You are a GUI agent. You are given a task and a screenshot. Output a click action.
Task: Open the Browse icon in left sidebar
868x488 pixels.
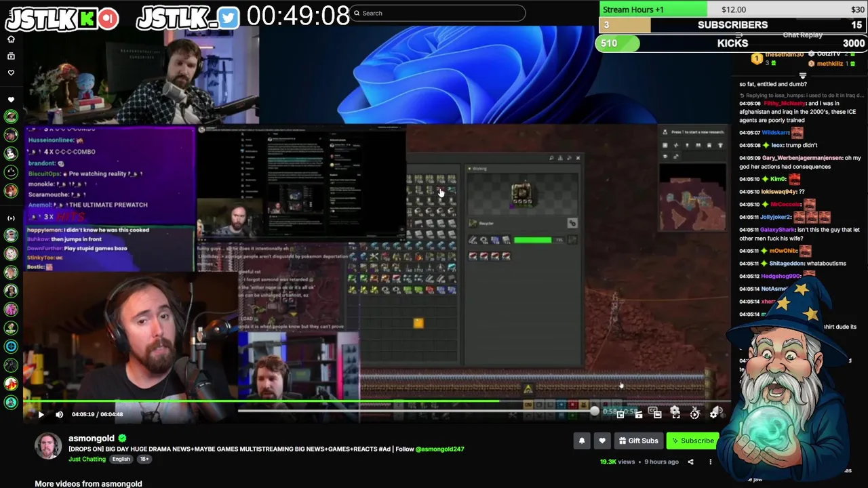pos(11,56)
